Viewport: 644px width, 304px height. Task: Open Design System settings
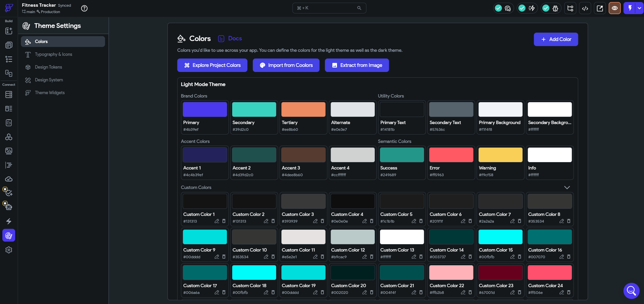click(63, 80)
